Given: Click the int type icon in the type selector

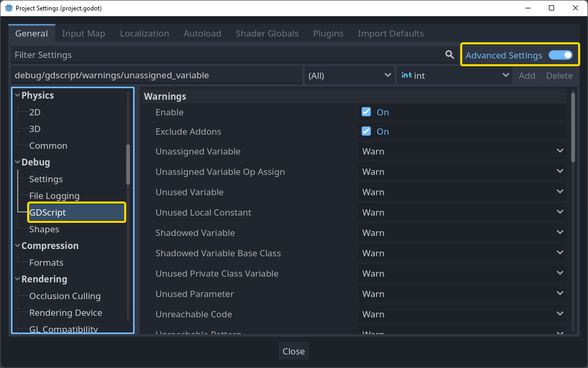Looking at the screenshot, I should [x=406, y=75].
